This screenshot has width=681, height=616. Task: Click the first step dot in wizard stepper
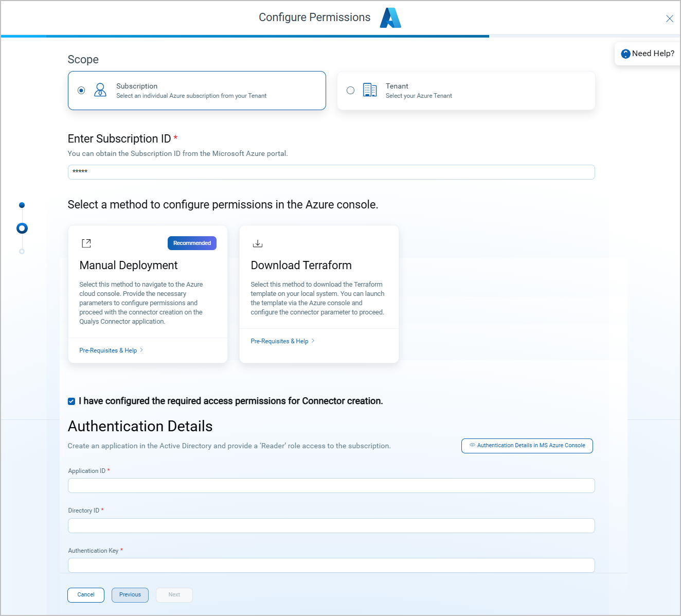pos(22,205)
